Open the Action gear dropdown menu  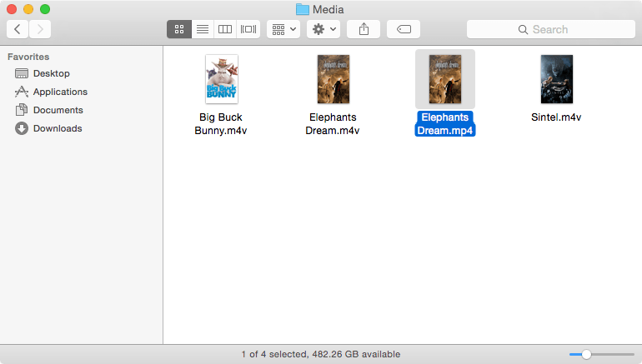point(324,29)
